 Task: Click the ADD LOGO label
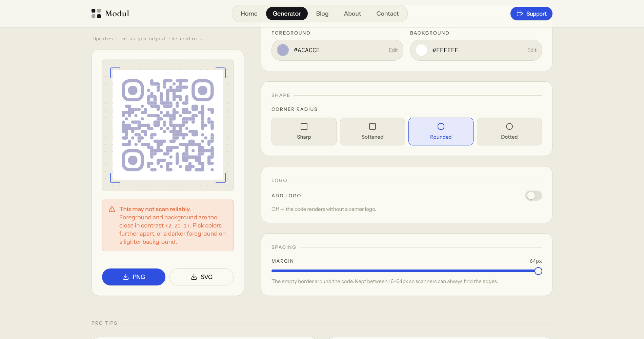pos(286,196)
